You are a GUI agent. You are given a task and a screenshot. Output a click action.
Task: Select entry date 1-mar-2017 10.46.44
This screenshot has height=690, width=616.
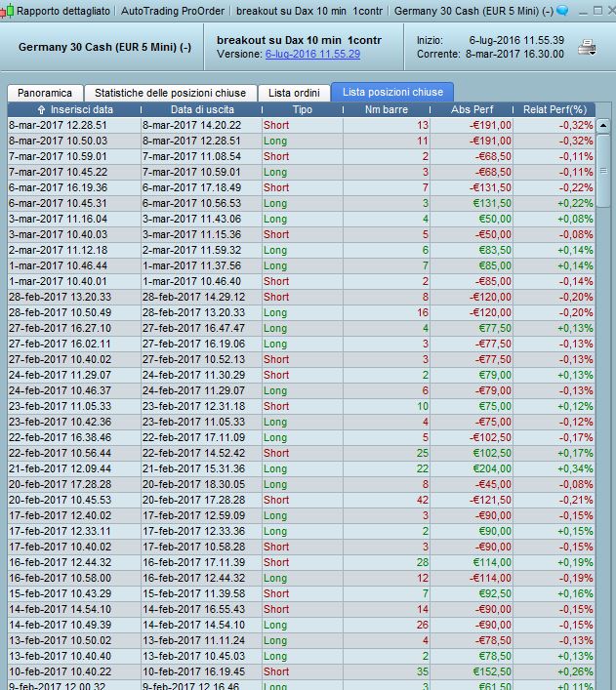coord(58,265)
